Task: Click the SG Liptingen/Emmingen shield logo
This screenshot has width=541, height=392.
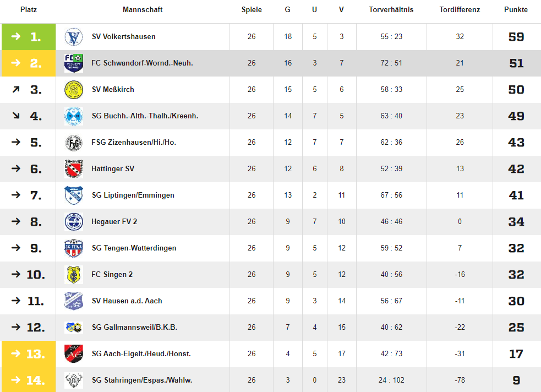Action: click(74, 195)
